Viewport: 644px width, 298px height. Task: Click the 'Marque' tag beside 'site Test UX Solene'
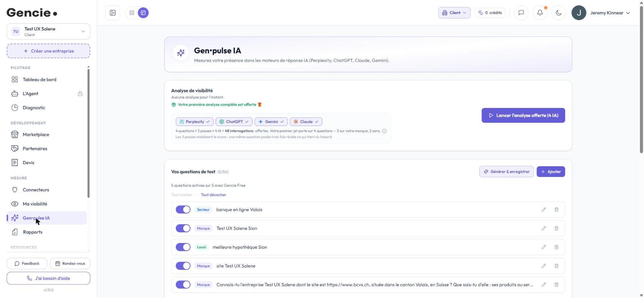[203, 266]
